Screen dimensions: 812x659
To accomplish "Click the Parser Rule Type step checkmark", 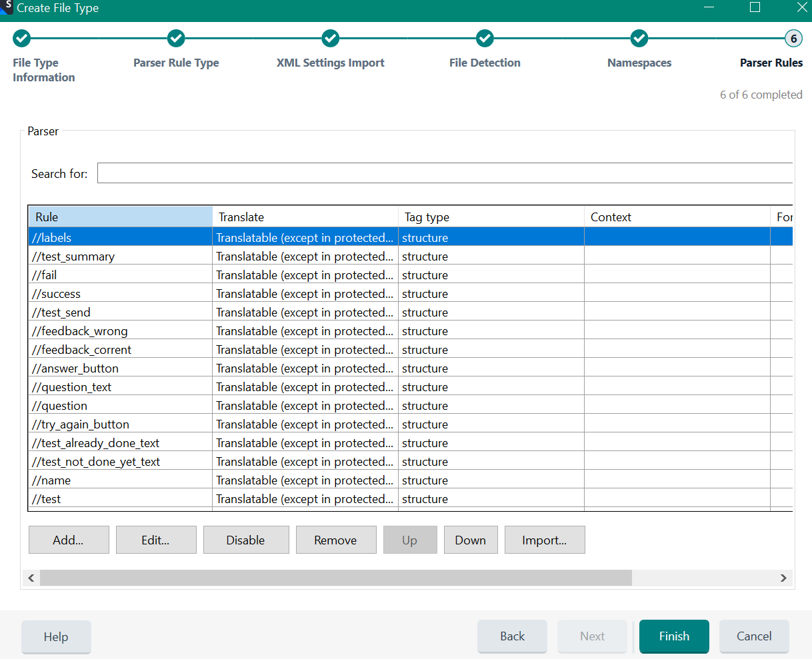I will click(176, 39).
